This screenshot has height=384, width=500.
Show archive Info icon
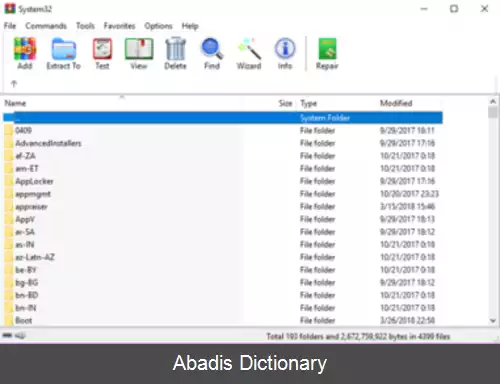(285, 49)
